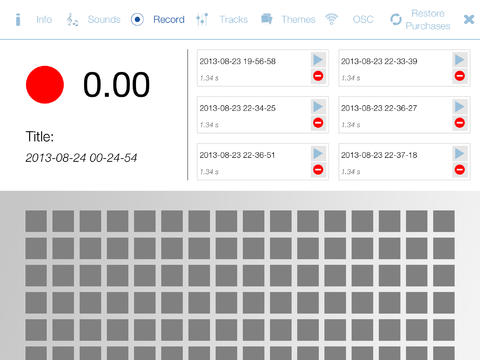Click the OSC wifi icon
The height and width of the screenshot is (360, 480).
(x=331, y=19)
